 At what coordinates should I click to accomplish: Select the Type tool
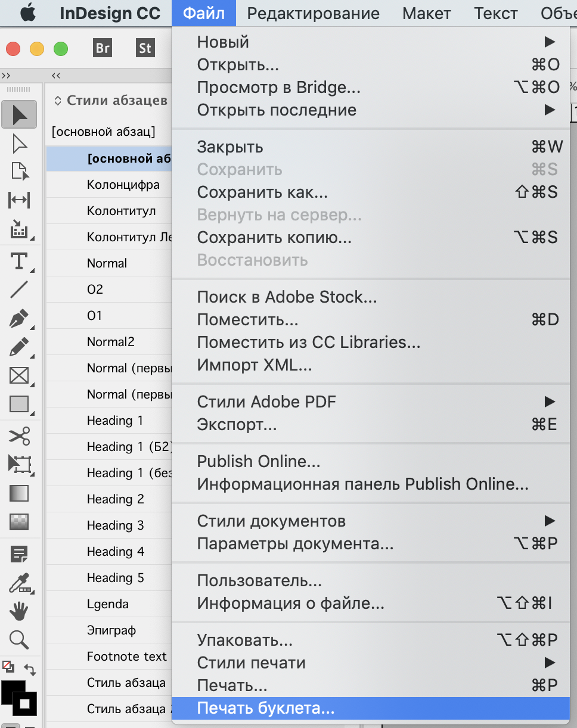pyautogui.click(x=19, y=260)
